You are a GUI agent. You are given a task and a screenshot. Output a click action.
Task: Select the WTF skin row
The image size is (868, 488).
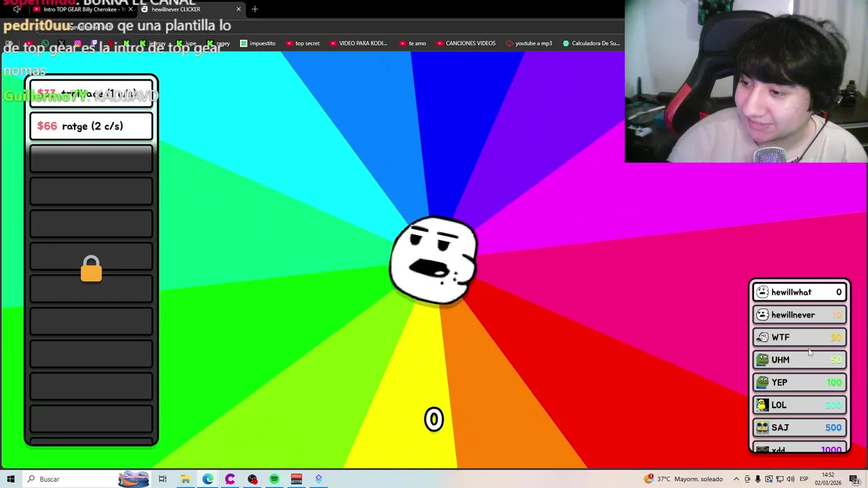[x=800, y=337]
